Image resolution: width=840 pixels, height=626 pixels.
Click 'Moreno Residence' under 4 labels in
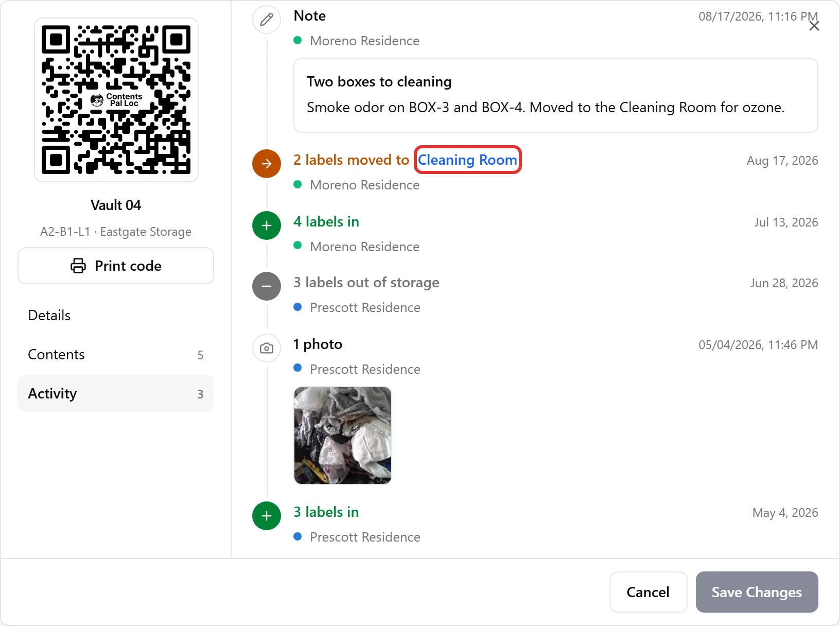364,247
